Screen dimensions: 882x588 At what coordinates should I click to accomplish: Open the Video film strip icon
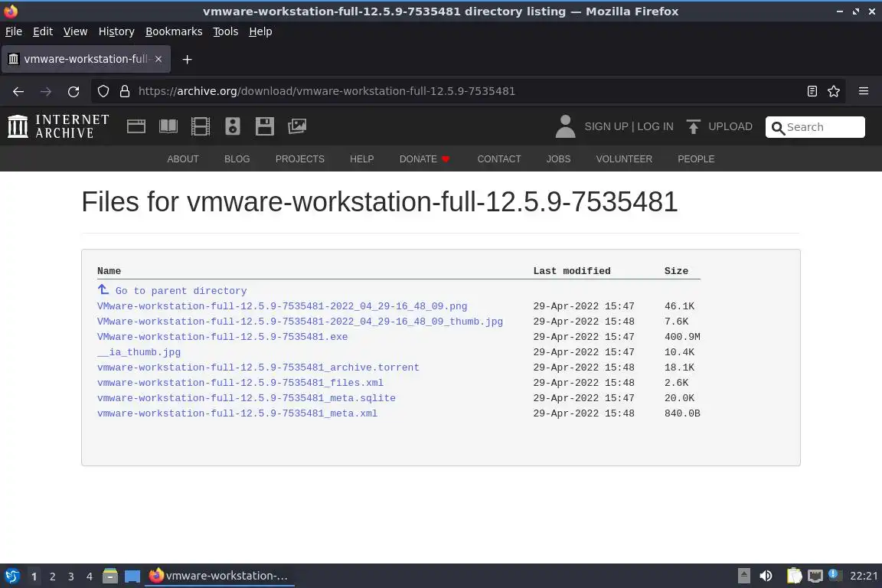(201, 126)
